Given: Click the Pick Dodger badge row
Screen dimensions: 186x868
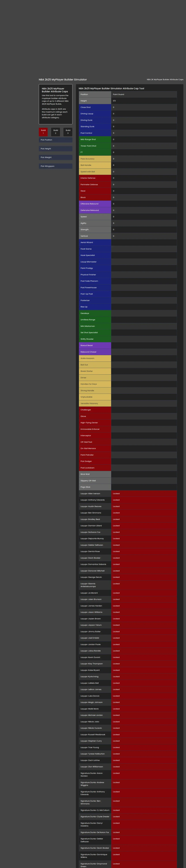Looking at the screenshot, I should 128,462.
